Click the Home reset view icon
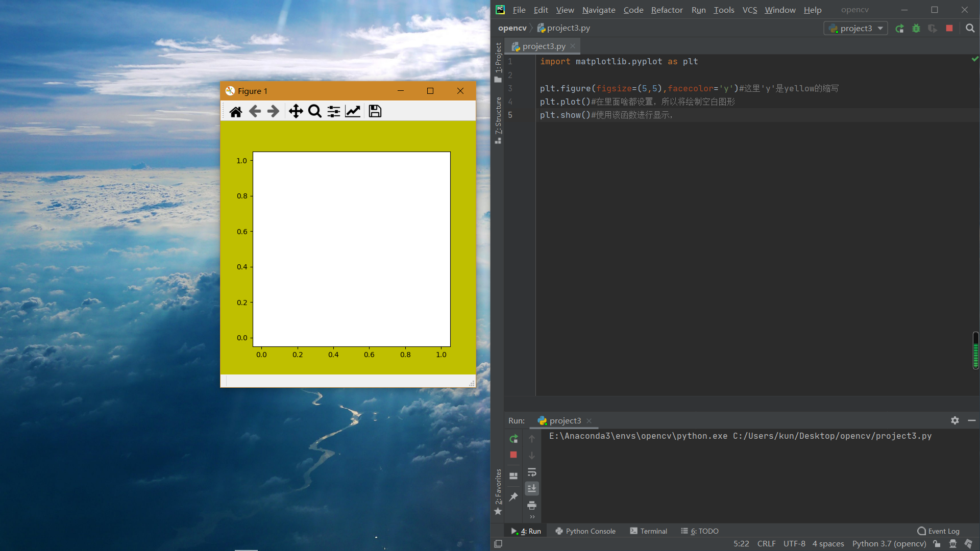The width and height of the screenshot is (980, 551). point(235,111)
